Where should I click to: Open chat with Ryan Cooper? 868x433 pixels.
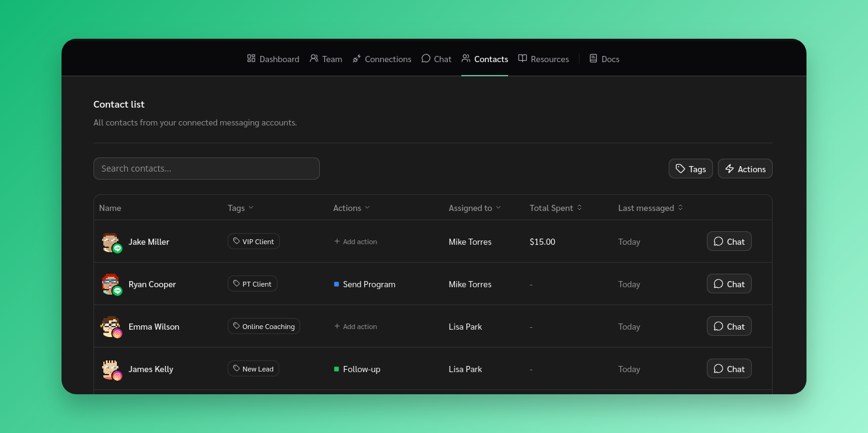click(728, 284)
